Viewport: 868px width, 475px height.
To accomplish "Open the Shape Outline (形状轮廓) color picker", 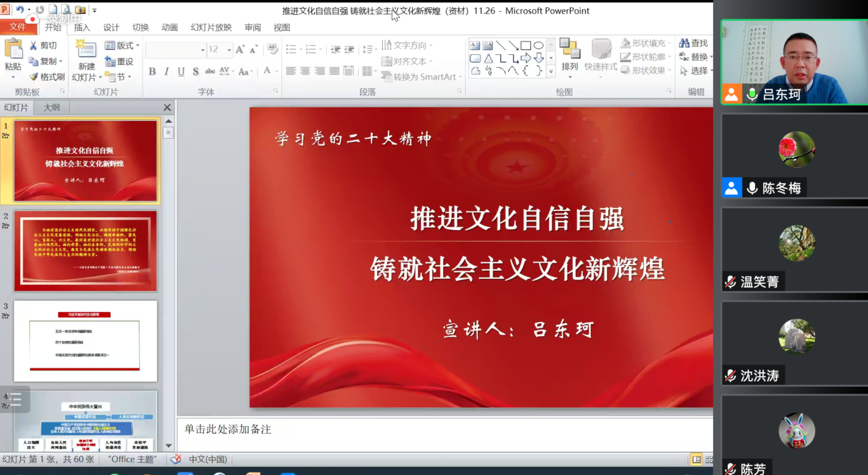I will (x=646, y=57).
